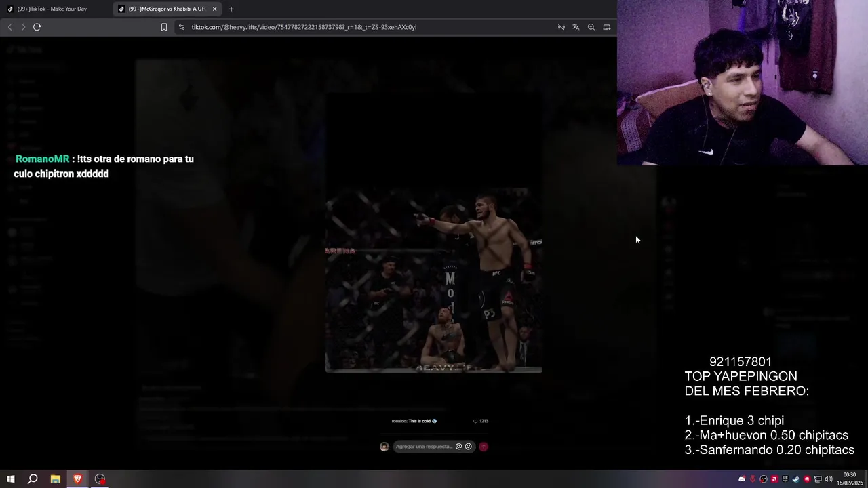Open Steam from the system tray

(796, 479)
